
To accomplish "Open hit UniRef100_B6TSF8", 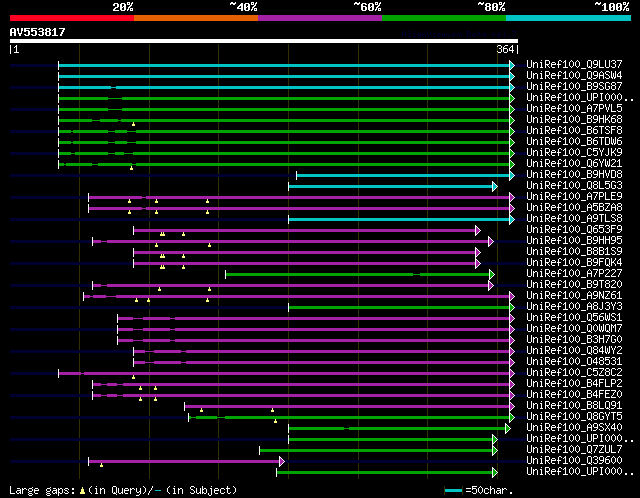I will click(x=574, y=130).
